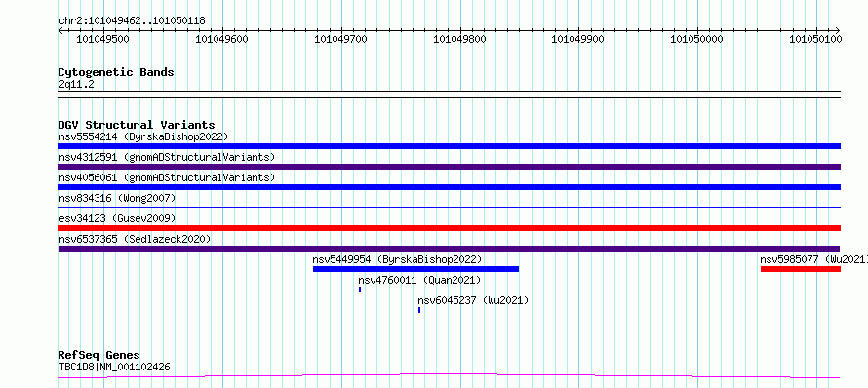Open the nsv6537365 (Sedlazeck2020) label
Viewport: 868px width, 388px height.
[x=135, y=239]
